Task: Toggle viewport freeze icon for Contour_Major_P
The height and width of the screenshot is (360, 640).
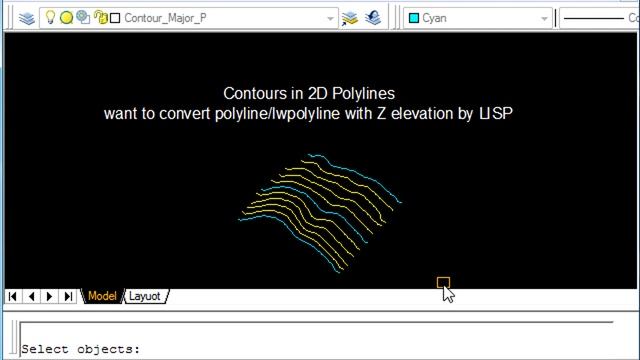Action: [x=83, y=18]
